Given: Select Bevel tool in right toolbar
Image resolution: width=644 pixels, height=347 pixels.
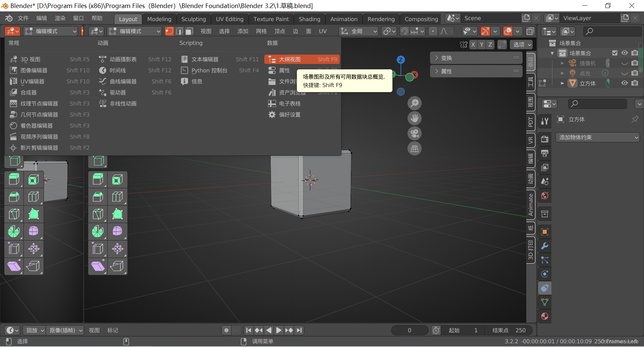Looking at the screenshot, I should pos(98,197).
